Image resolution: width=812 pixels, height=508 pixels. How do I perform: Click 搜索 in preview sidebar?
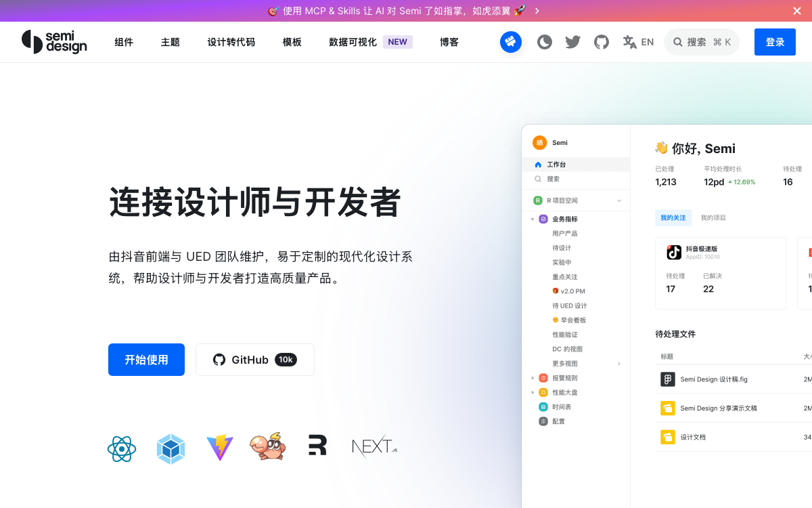(576, 179)
